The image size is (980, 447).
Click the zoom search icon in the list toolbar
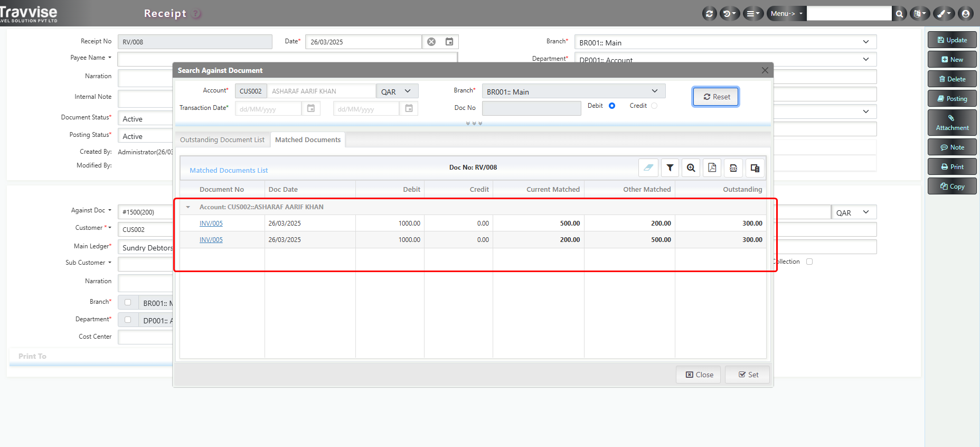pos(691,167)
